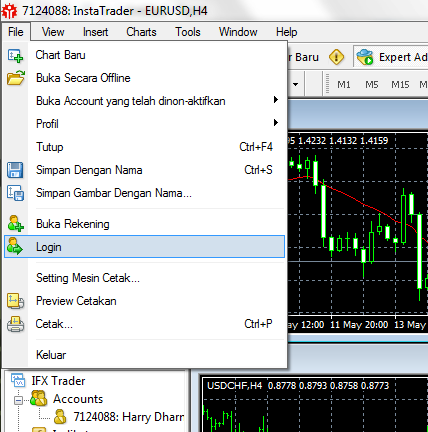This screenshot has width=428, height=432.
Task: Click the Simpan Gambar Dengan Nama icon
Action: (x=15, y=193)
